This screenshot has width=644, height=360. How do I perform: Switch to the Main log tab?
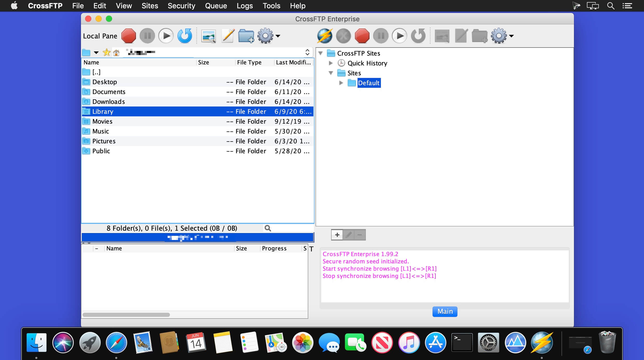pos(445,311)
